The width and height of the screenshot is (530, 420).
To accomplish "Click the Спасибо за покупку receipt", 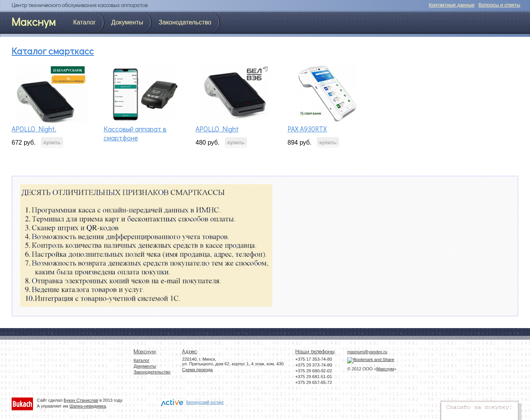I will 480,410.
